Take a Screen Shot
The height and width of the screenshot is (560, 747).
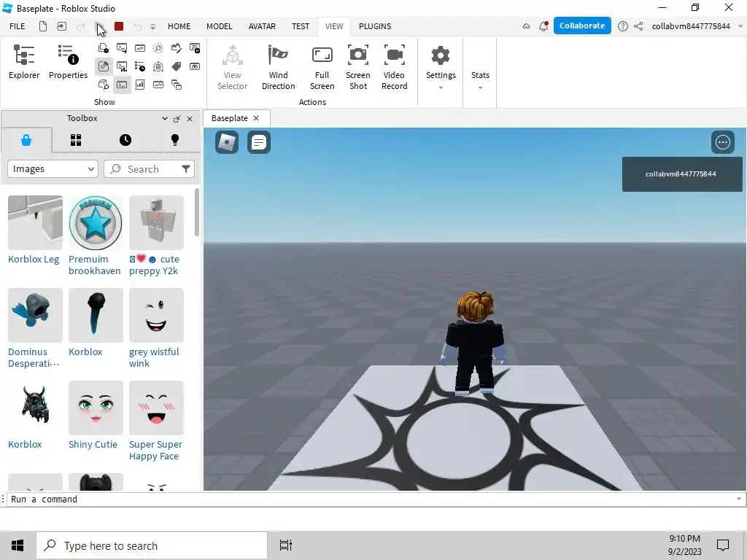[x=357, y=68]
